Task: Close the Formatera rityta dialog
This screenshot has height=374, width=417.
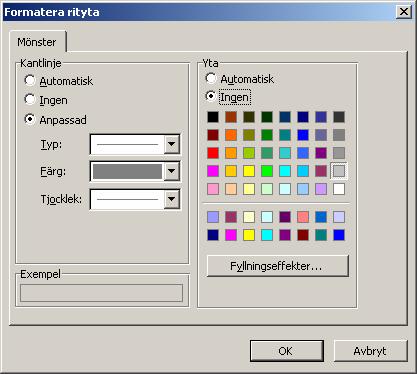Action: pyautogui.click(x=404, y=12)
